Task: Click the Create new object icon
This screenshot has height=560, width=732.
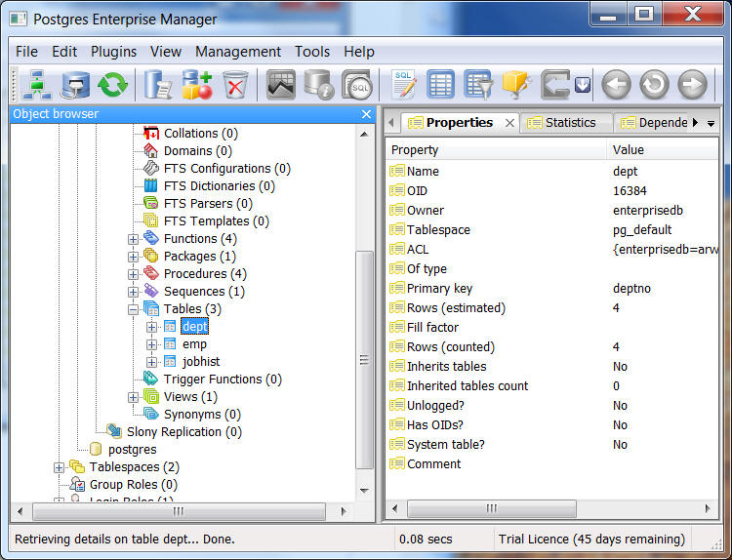Action: (x=197, y=86)
